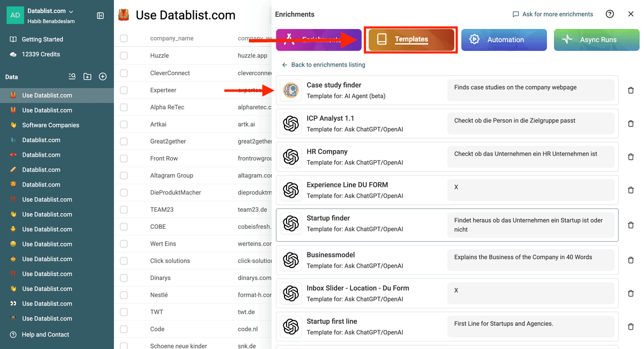This screenshot has width=644, height=349.
Task: Click the twt.de website cell
Action: (247, 312)
